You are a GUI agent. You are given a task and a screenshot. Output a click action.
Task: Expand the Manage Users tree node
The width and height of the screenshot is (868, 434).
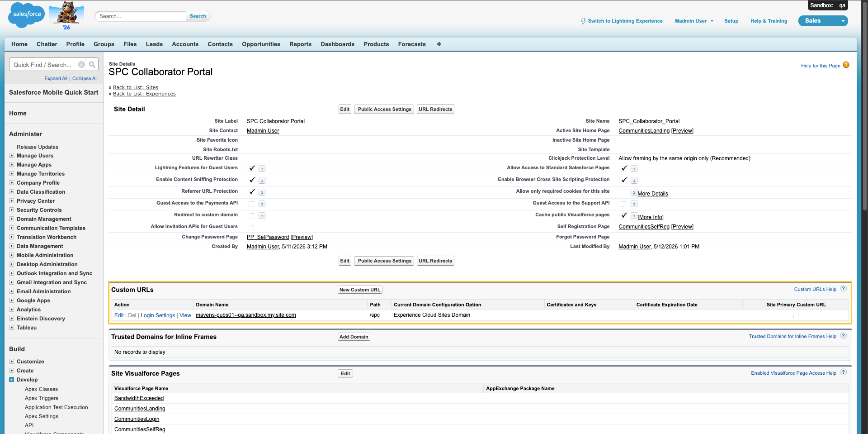point(12,156)
